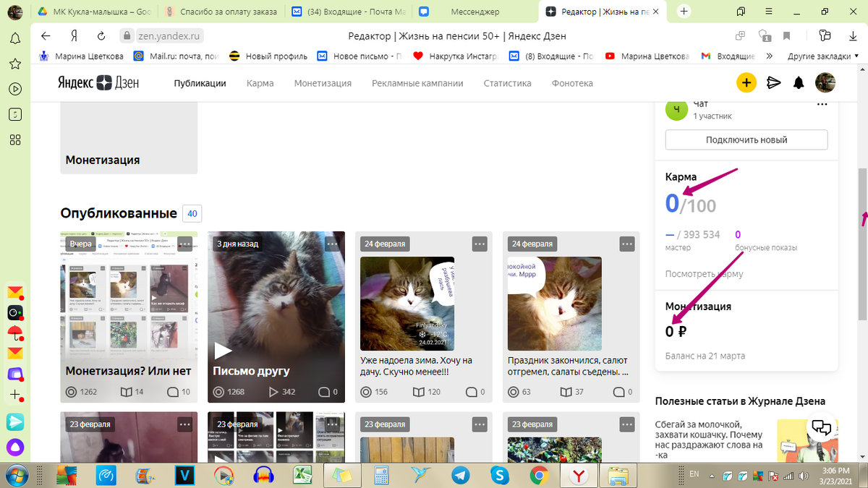This screenshot has height=488, width=868.
Task: Switch to Входящие Почта Mail browser tab
Action: pos(351,12)
